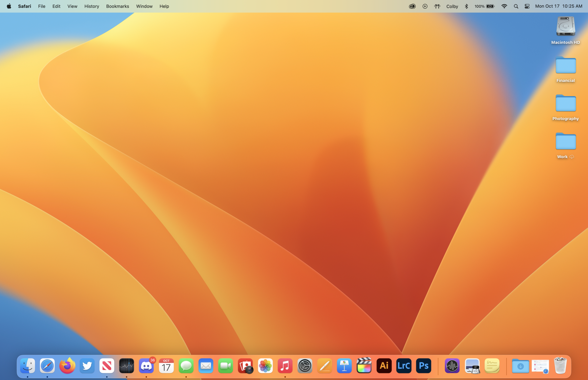Open the History menu

[91, 6]
